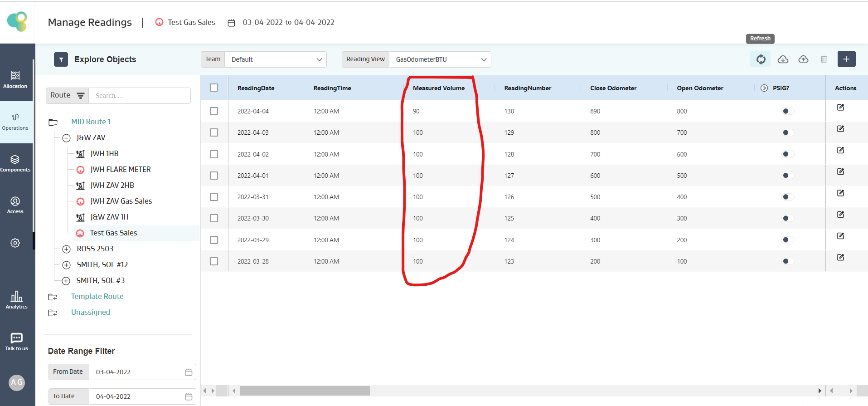Open the filter icon beside Explore Objects
868x406 pixels.
pyautogui.click(x=61, y=59)
